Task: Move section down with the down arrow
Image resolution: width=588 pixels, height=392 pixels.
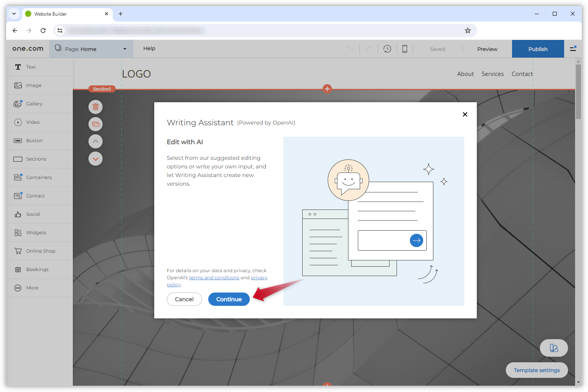Action: coord(96,159)
